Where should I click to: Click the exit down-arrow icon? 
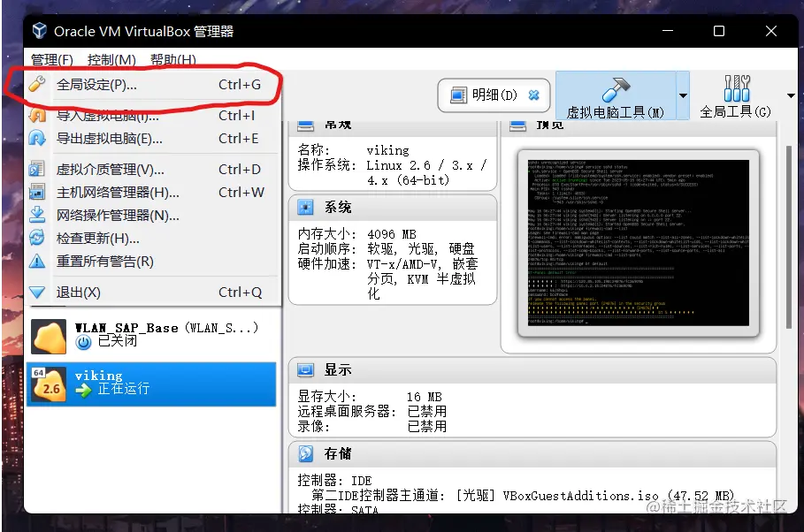pyautogui.click(x=37, y=293)
